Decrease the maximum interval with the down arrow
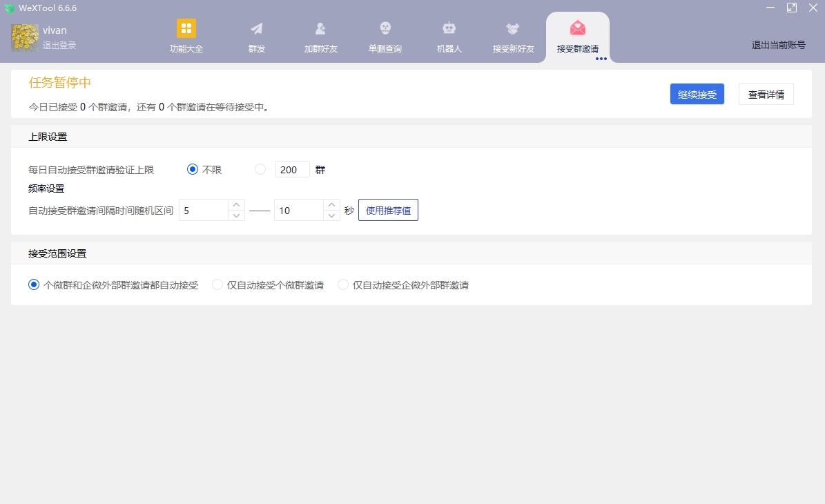 [x=331, y=215]
